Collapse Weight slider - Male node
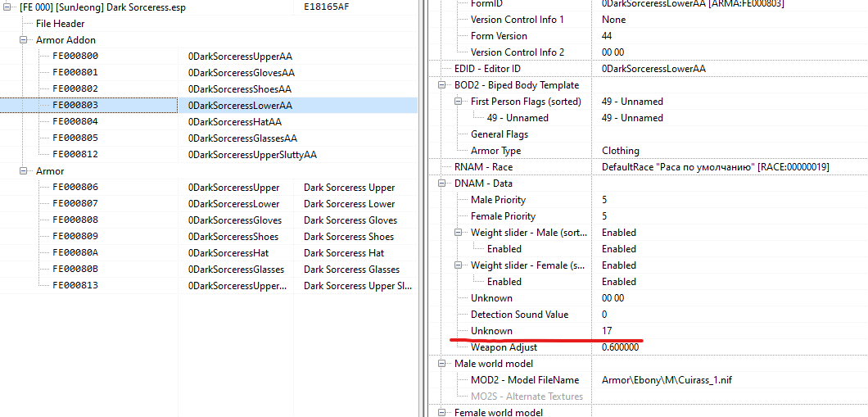868x417 pixels. [459, 233]
